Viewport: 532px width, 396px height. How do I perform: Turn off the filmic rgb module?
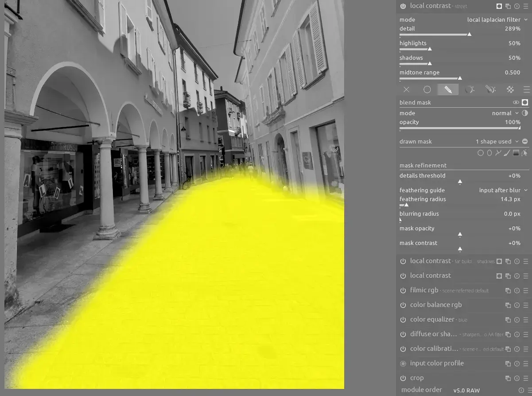tap(403, 291)
